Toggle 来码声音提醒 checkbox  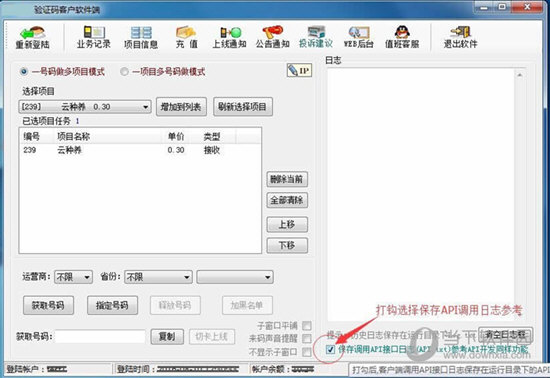[307, 338]
